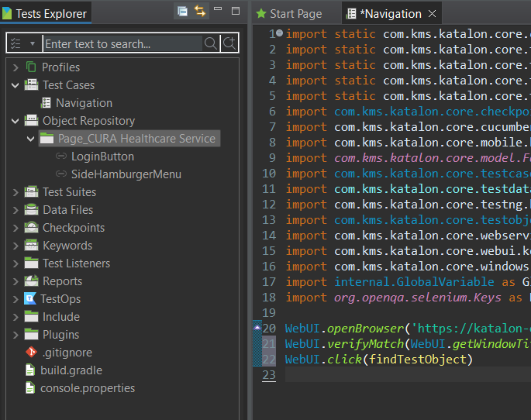Click the Test Listeners folder icon

(31, 263)
